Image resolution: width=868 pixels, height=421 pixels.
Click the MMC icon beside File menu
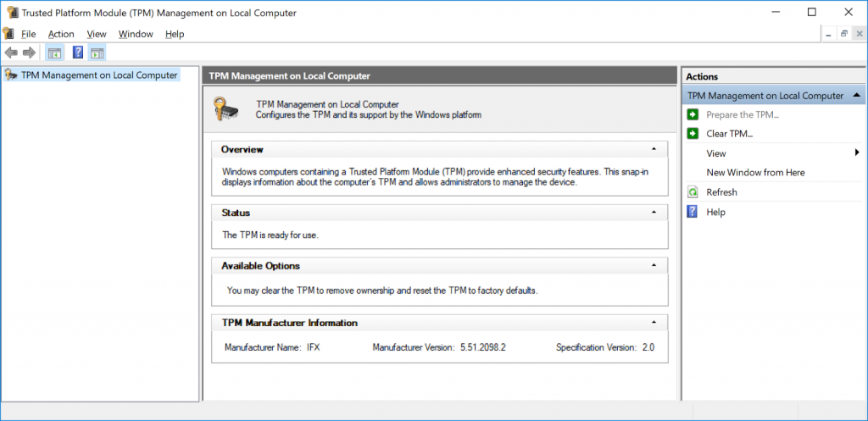point(8,34)
